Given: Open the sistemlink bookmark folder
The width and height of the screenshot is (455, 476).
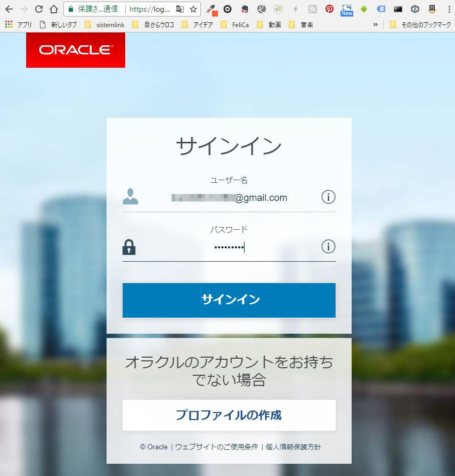Looking at the screenshot, I should [104, 25].
